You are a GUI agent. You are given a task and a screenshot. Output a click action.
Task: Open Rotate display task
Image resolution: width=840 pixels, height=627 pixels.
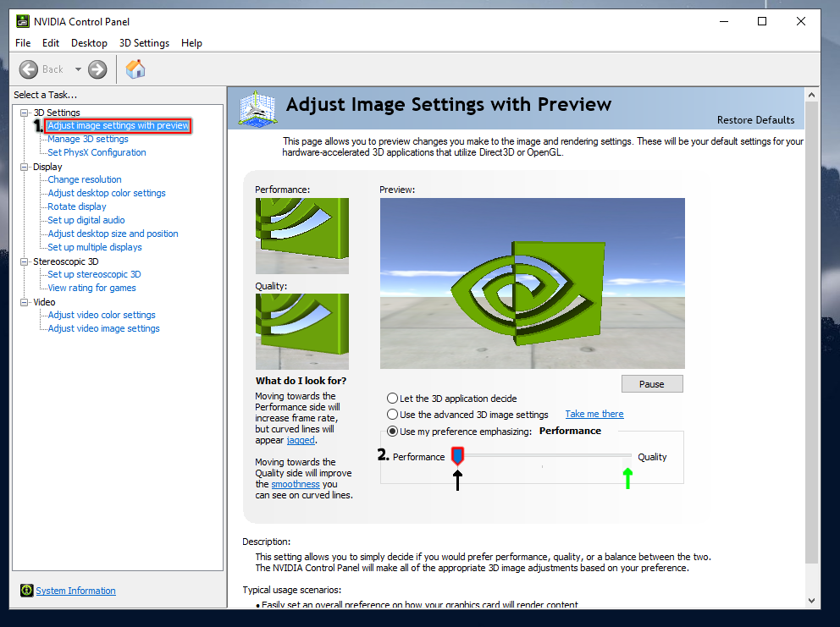click(x=76, y=206)
